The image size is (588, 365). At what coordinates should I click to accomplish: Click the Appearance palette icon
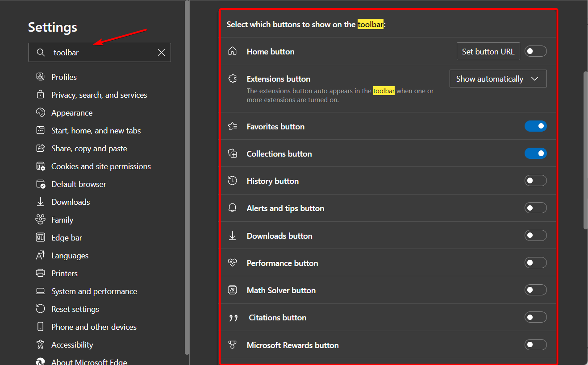[x=41, y=112]
